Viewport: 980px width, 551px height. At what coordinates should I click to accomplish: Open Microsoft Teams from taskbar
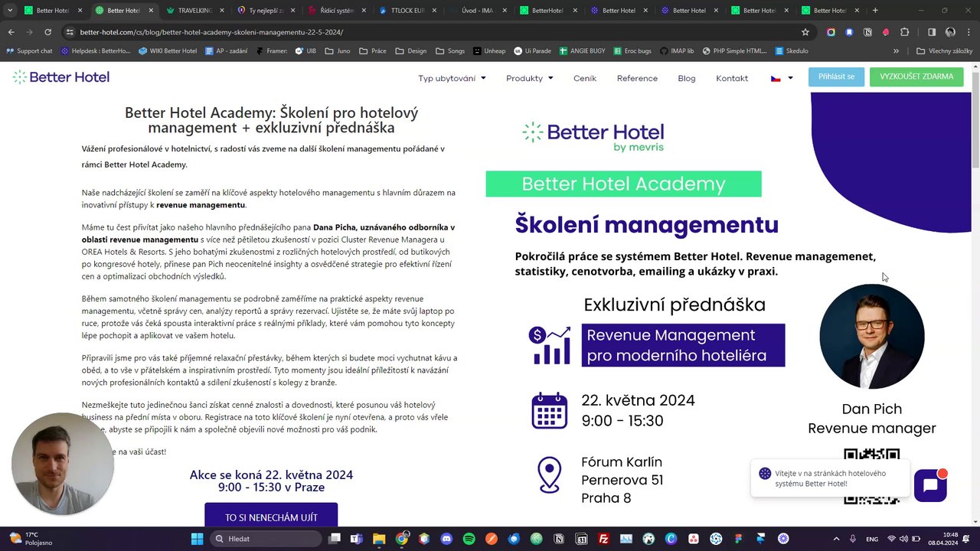pos(356,539)
